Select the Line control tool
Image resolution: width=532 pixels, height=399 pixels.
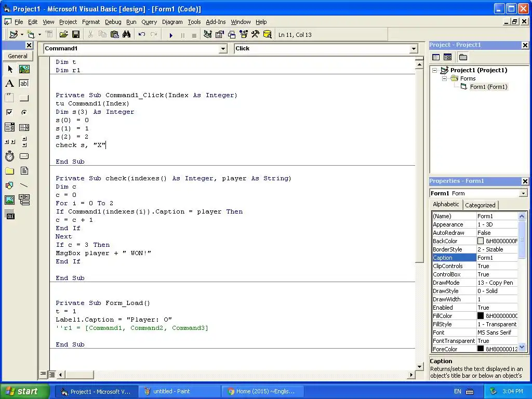(x=24, y=185)
